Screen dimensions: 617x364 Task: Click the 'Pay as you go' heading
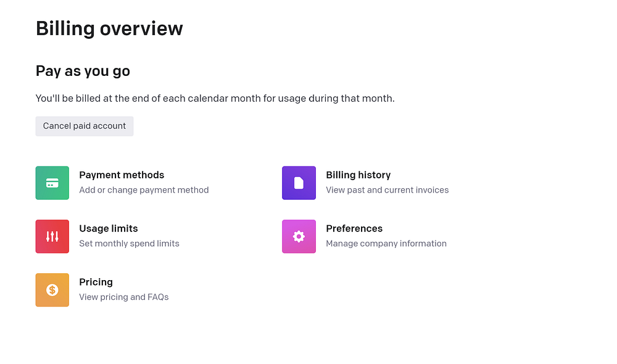pos(83,71)
